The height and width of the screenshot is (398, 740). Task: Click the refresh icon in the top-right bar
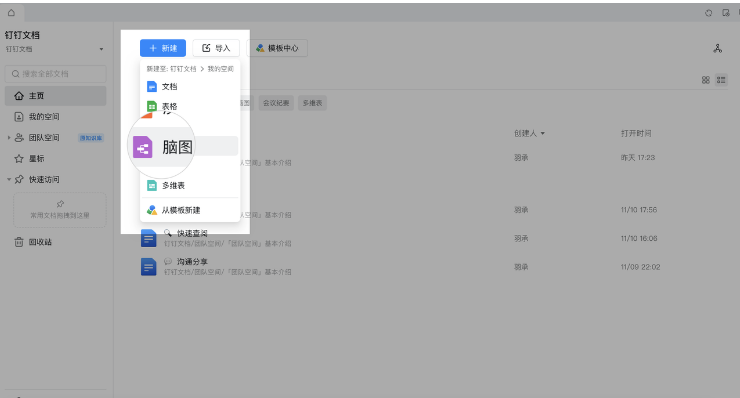pos(708,13)
